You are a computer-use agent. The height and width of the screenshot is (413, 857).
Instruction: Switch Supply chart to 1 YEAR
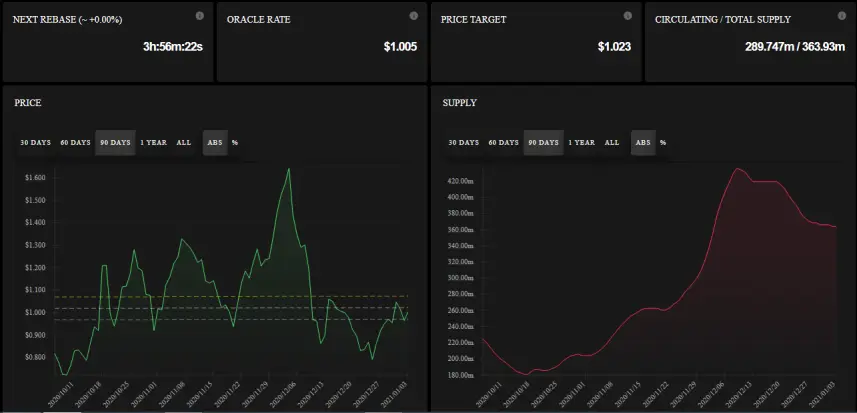coord(582,143)
